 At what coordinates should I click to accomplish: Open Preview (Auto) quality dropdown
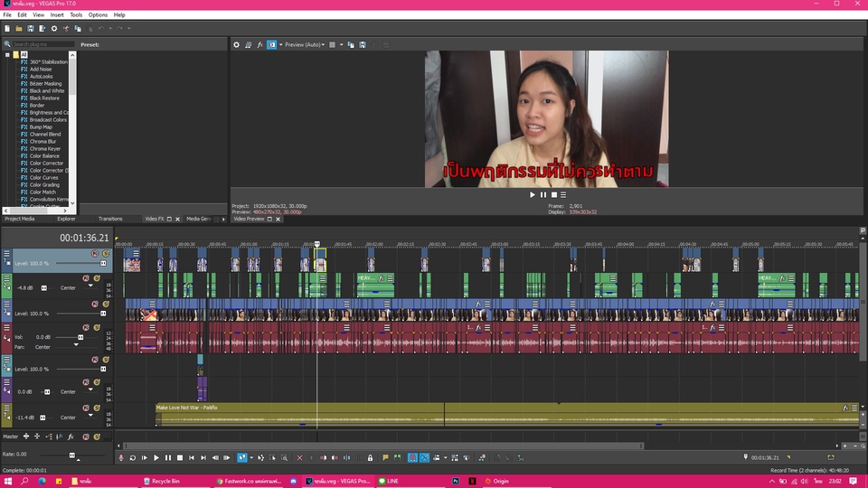(305, 45)
